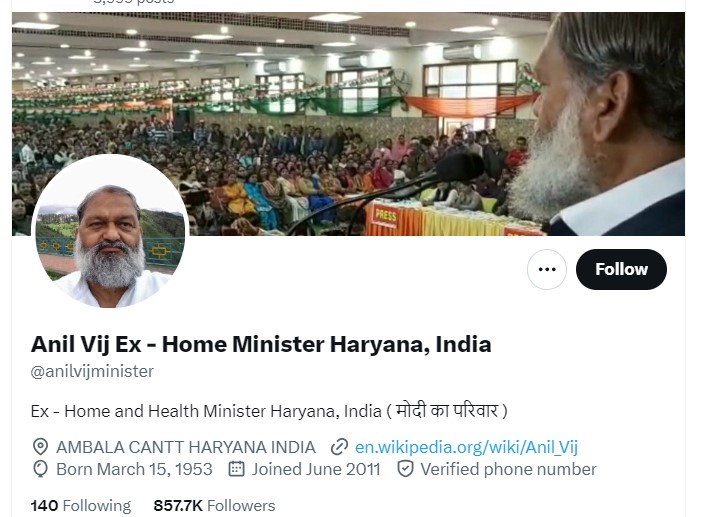The height and width of the screenshot is (517, 706).
Task: Click the profile name Anil Vij heading
Action: pos(261,345)
